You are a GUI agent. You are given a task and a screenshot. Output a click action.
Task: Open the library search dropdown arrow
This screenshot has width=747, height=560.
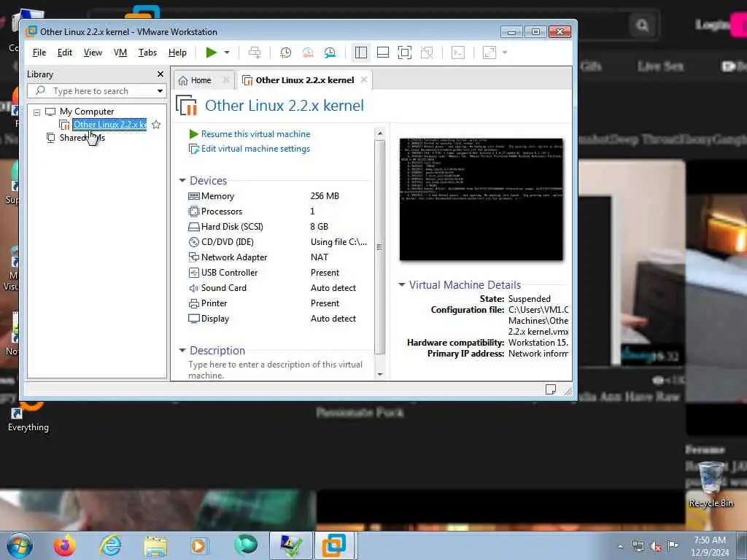click(x=160, y=91)
